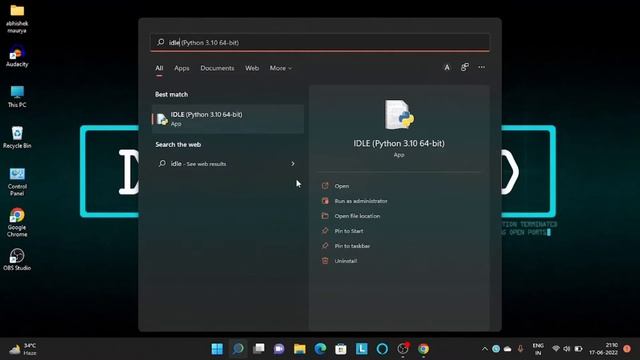Choose Run as administrator for IDLE
The image size is (640, 360).
(x=361, y=201)
